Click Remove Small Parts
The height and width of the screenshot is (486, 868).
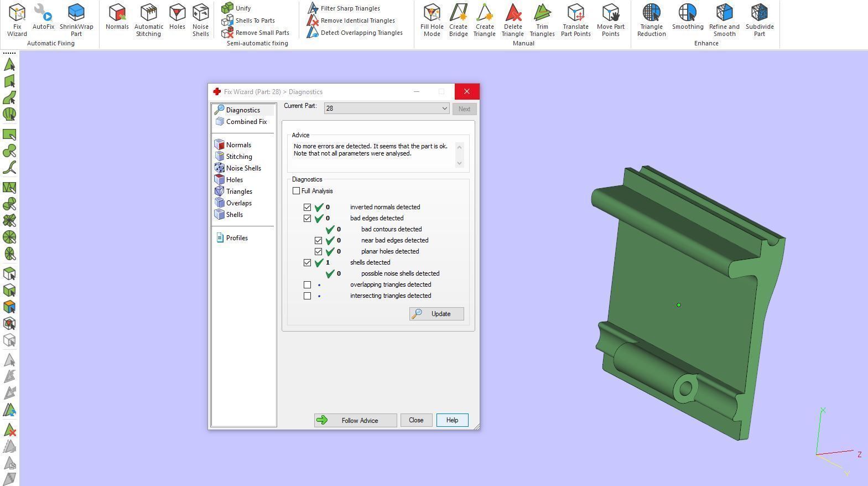(255, 33)
